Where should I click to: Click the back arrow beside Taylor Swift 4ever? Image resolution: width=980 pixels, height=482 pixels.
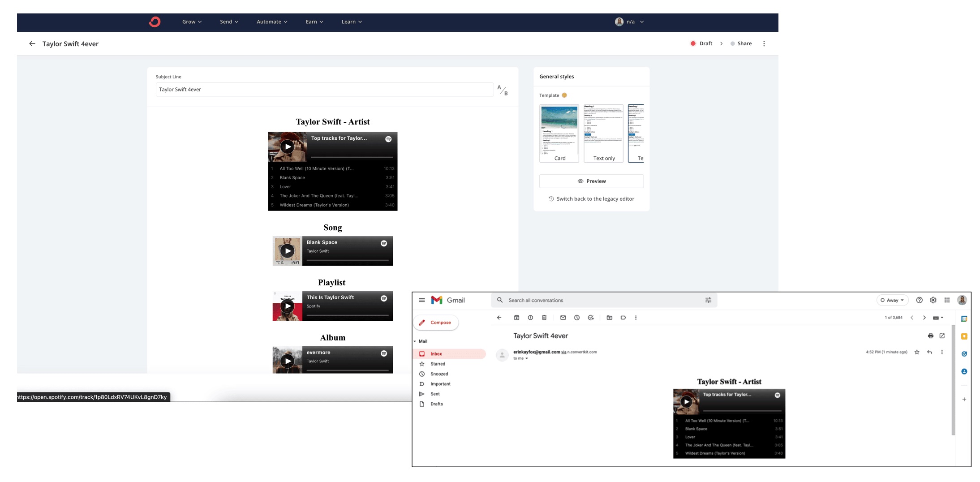click(32, 43)
